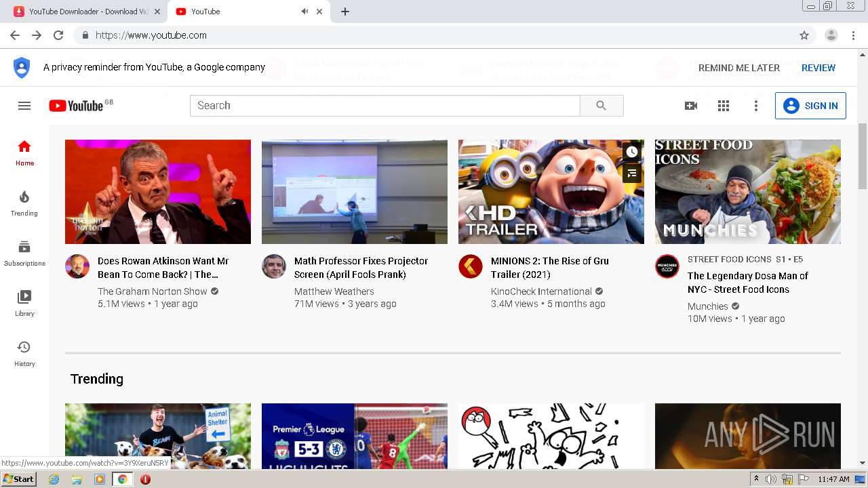
Task: Open Animal Shelter trending thumbnail
Action: (158, 436)
